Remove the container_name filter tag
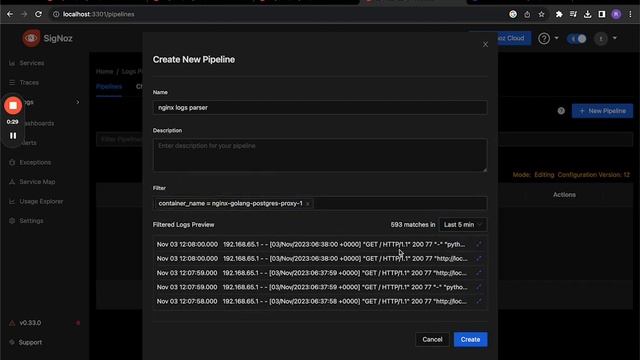 point(308,204)
